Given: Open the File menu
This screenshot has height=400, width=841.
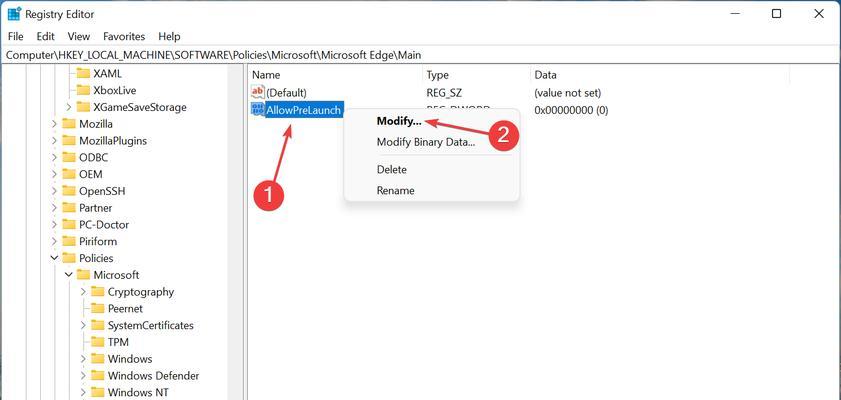Looking at the screenshot, I should pyautogui.click(x=16, y=36).
